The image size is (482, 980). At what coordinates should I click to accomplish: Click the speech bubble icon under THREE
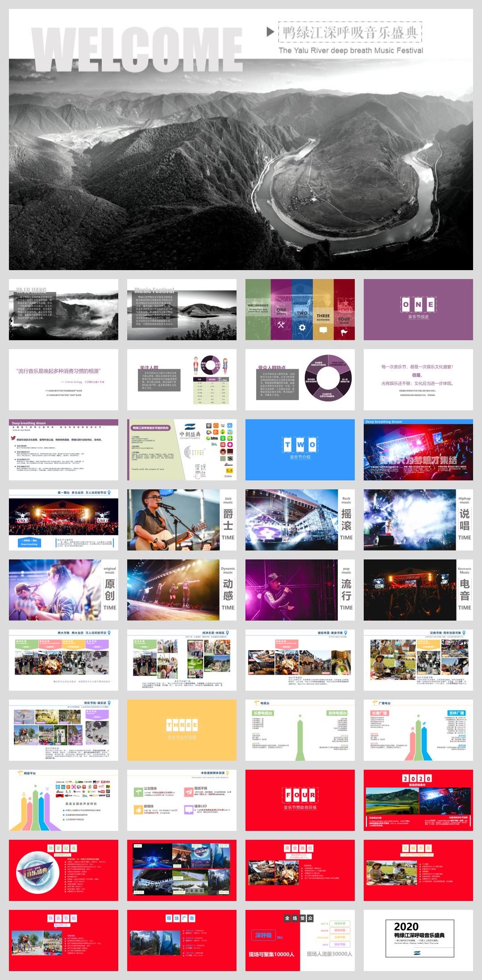pos(323,330)
